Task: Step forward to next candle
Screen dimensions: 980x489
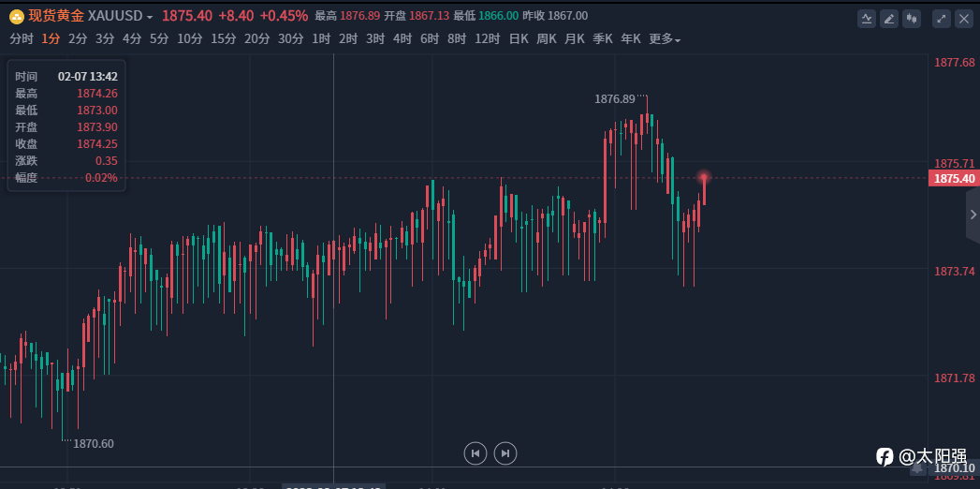Action: (x=505, y=453)
